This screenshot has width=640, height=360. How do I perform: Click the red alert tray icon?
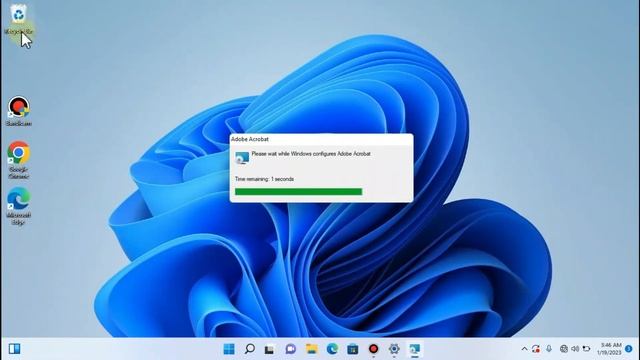tap(536, 349)
